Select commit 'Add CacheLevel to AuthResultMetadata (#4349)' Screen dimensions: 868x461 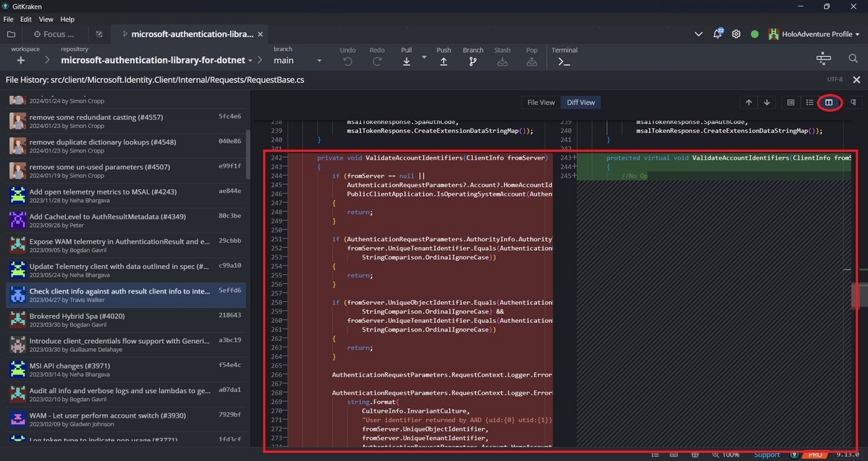[x=126, y=220]
